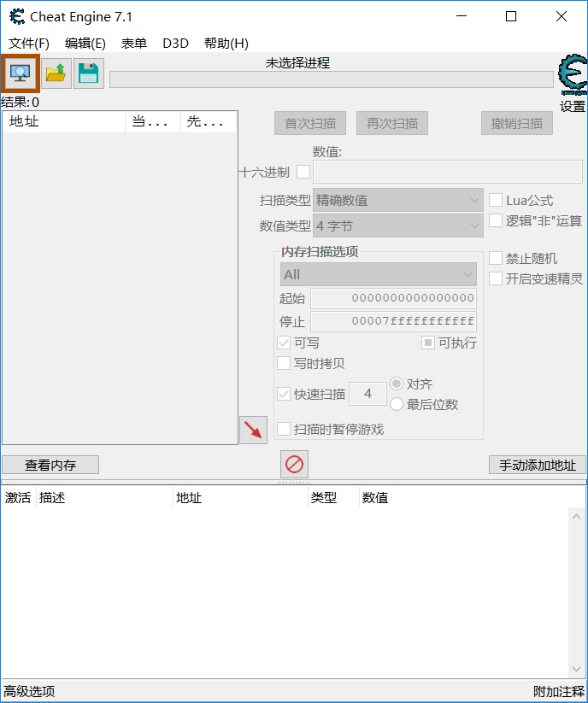588x703 pixels.
Task: Open memory viewer with 查看内存
Action: (x=50, y=465)
